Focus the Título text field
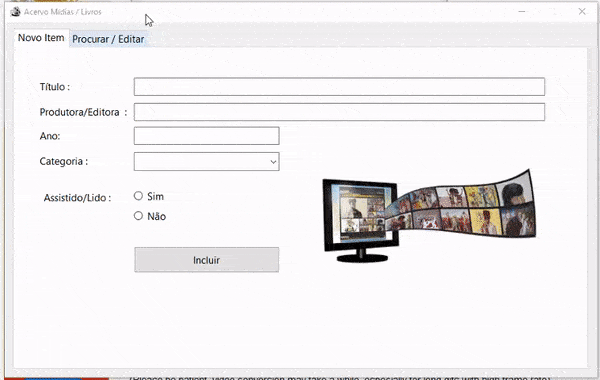The width and height of the screenshot is (600, 380). pos(339,87)
